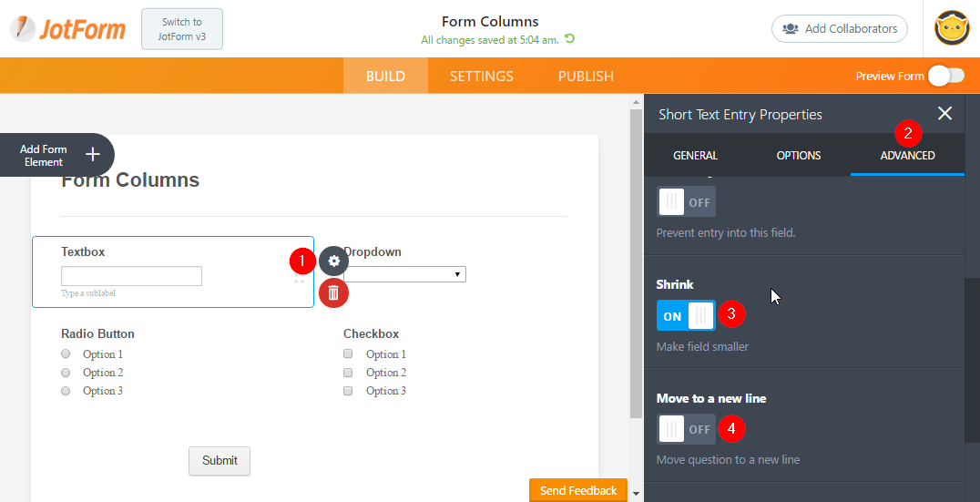Check the Checkbox Option 1 box
Image resolution: width=980 pixels, height=502 pixels.
click(x=348, y=354)
